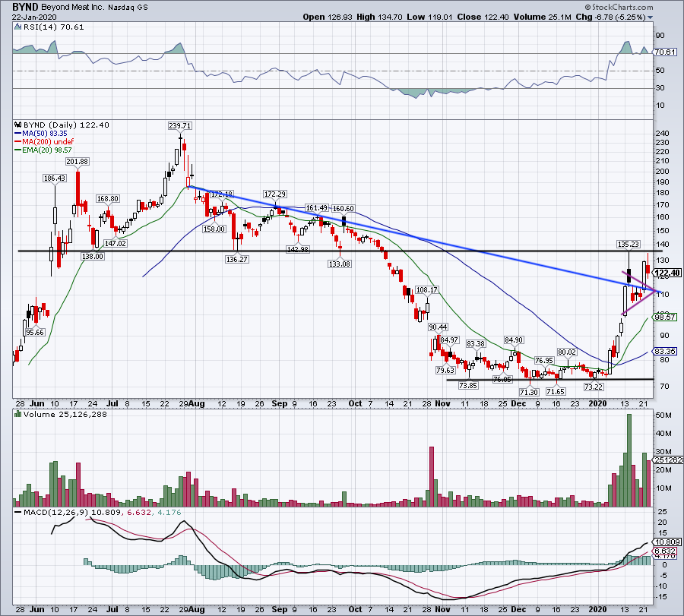Click the 71.30 low price label
The width and height of the screenshot is (684, 616).
[529, 392]
